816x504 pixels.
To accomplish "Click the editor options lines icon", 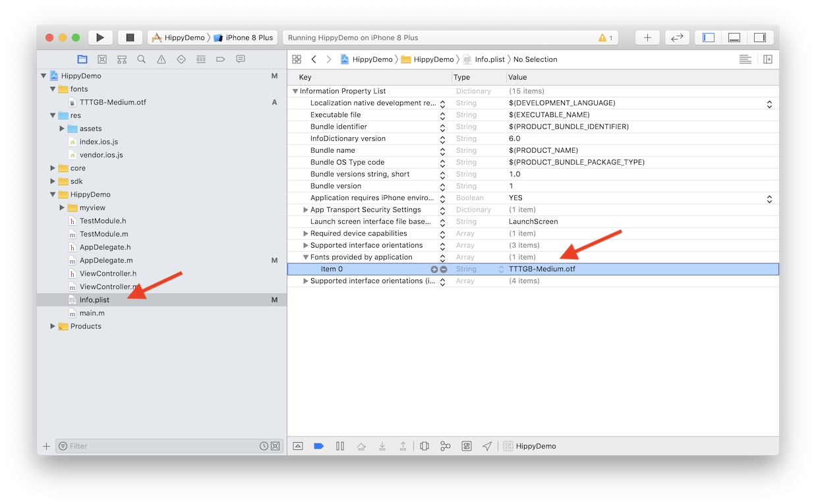I will (745, 59).
